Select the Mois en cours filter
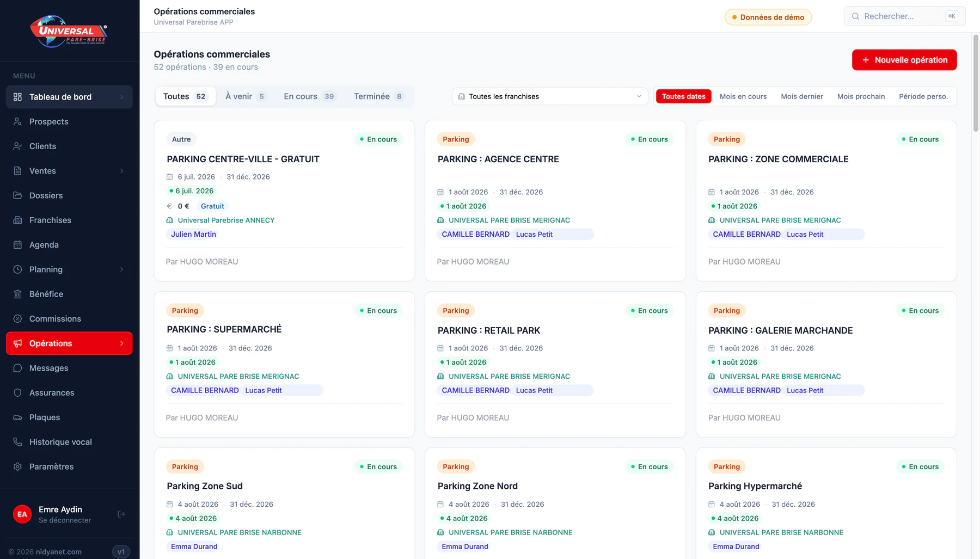980x559 pixels. 743,96
